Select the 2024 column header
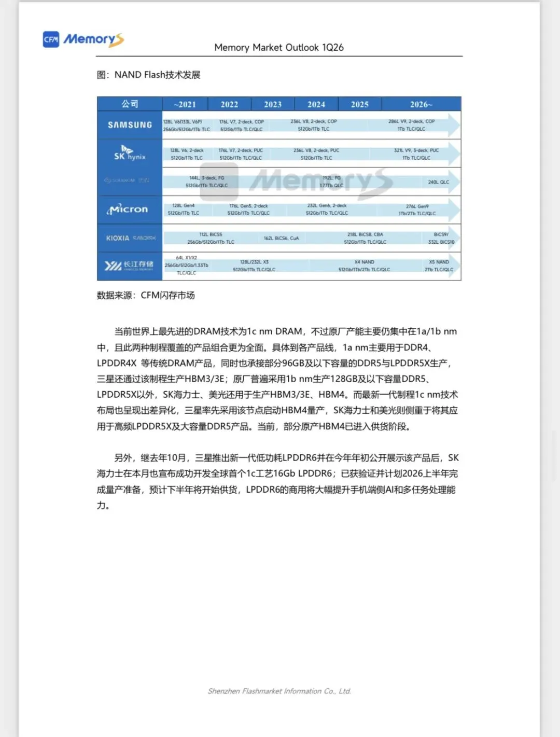This screenshot has height=737, width=560. pos(316,104)
